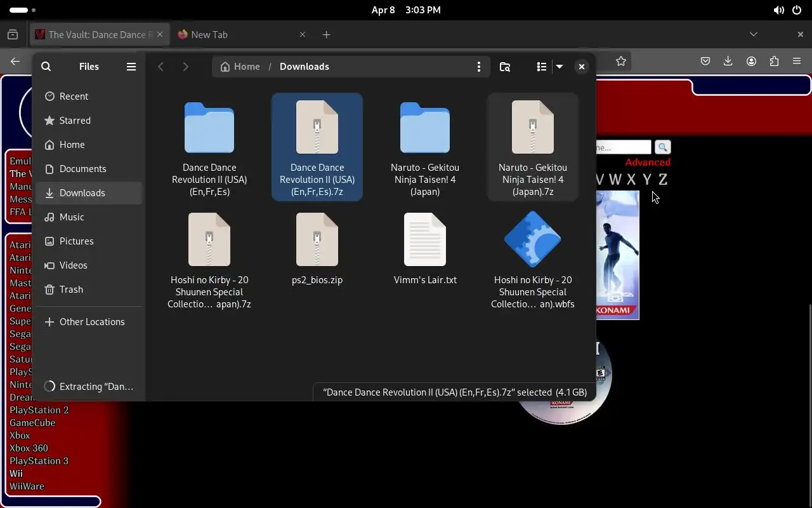Viewport: 812px width, 508px height.
Task: Open the clock and calendar panel
Action: point(406,10)
